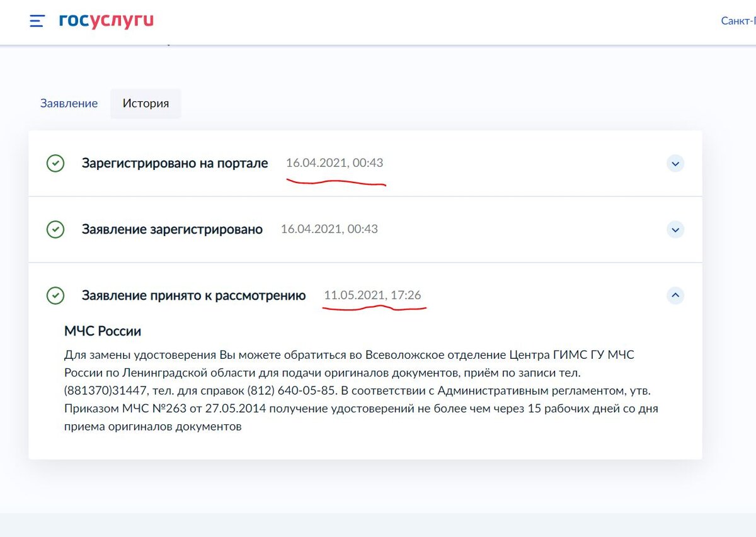Click the date next to Заявление зарегистрировано

(x=329, y=229)
